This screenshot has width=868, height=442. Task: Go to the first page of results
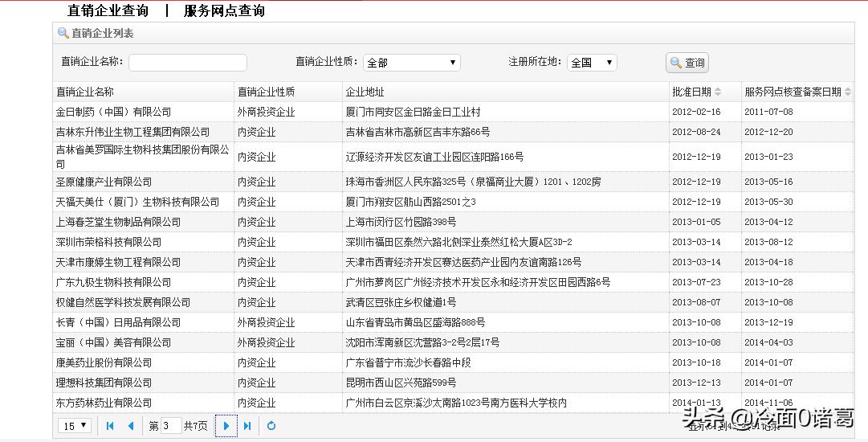coord(110,426)
